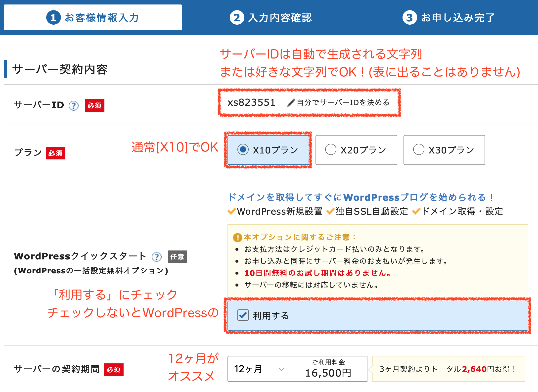The height and width of the screenshot is (392, 538).
Task: Toggle the 利用する checkbox
Action: 243,315
